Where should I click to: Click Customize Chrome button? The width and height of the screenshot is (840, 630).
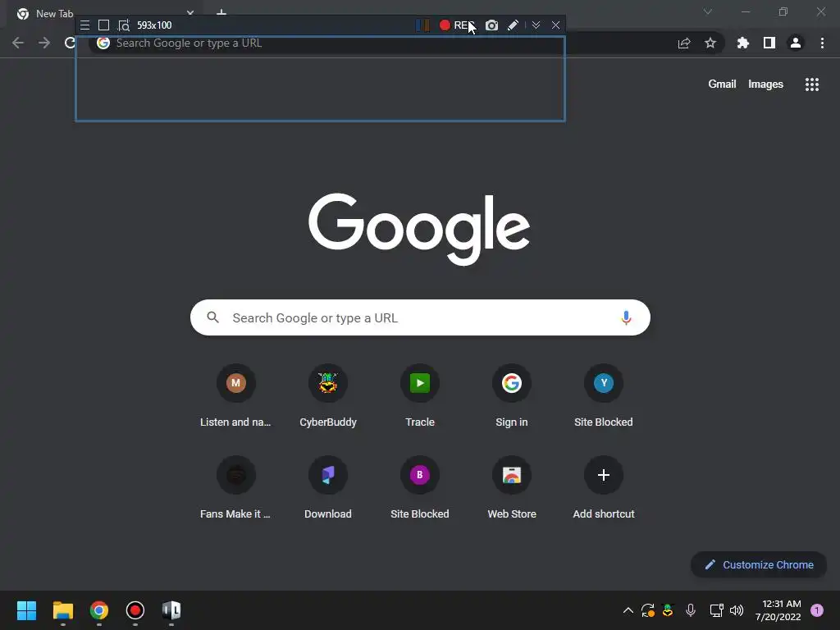tap(759, 564)
